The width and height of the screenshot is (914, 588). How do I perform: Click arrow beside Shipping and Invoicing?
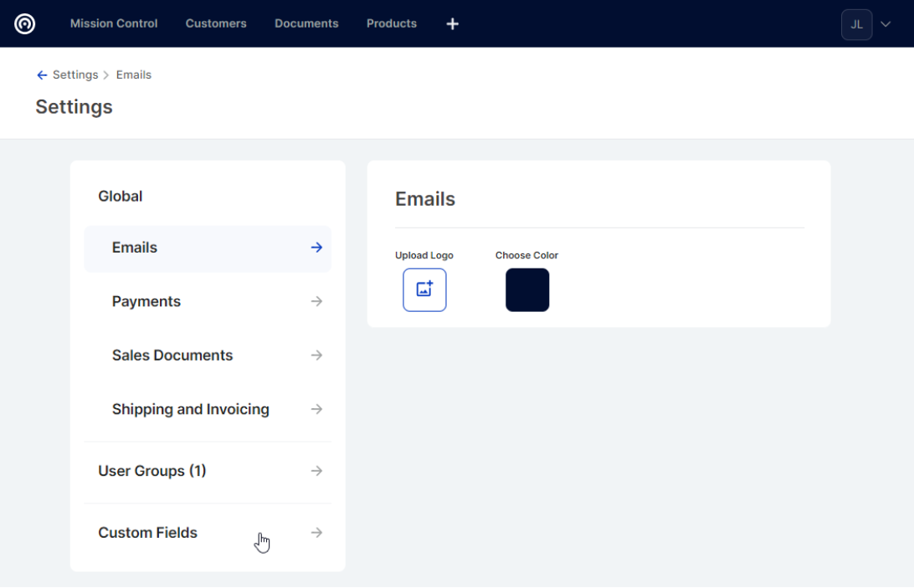[x=316, y=410]
